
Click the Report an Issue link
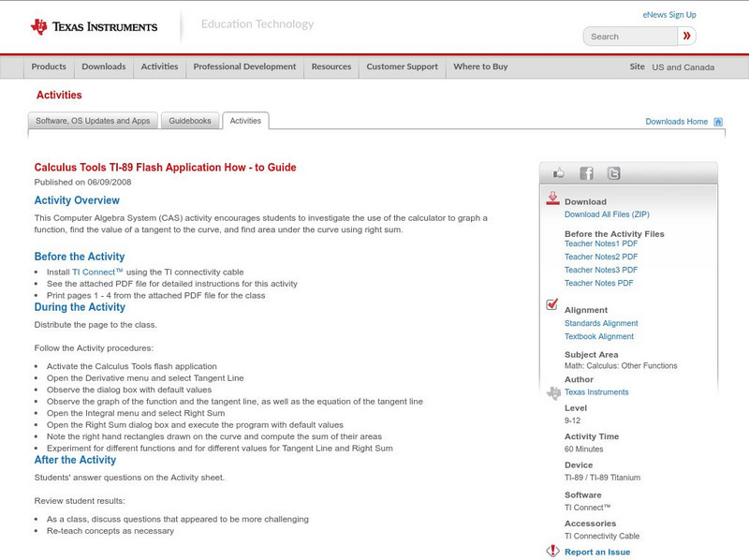[x=597, y=552]
